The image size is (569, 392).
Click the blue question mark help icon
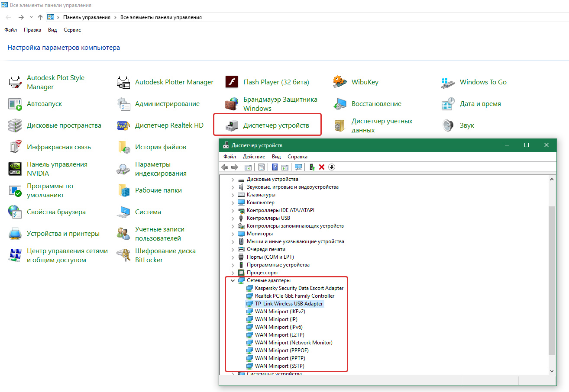pyautogui.click(x=275, y=167)
